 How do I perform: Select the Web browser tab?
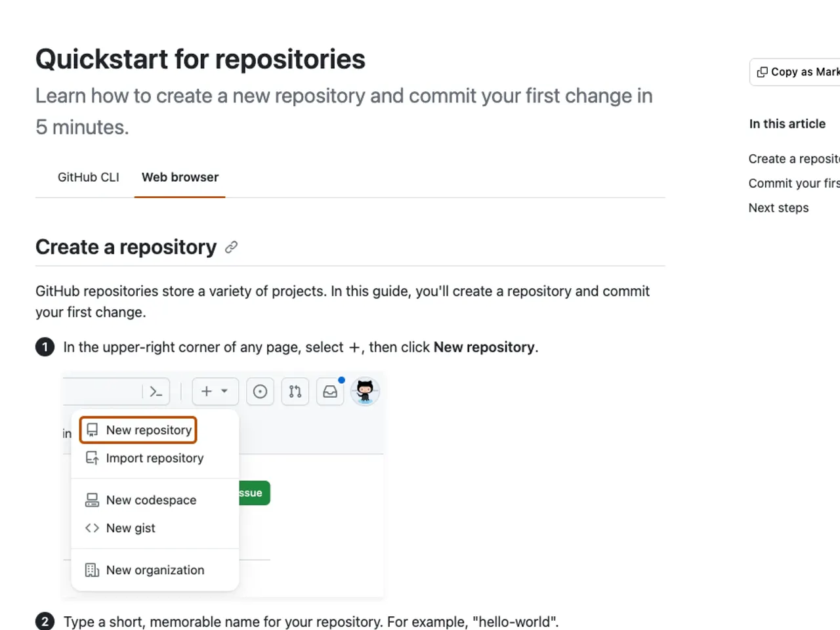[x=180, y=177]
